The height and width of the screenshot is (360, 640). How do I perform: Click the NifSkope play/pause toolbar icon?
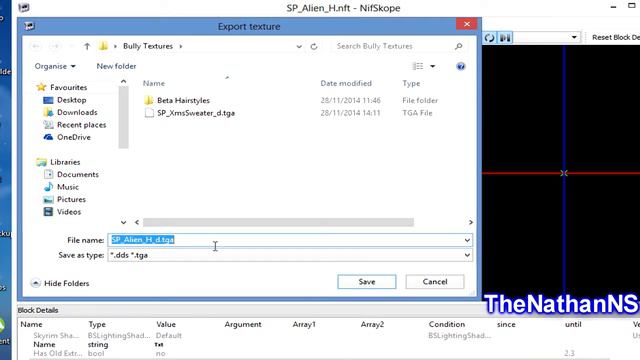[505, 38]
